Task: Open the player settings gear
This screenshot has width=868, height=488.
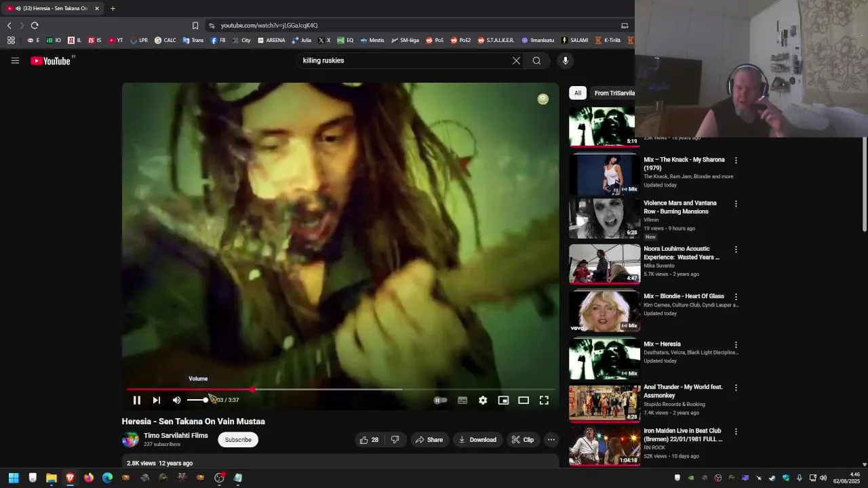Action: coord(483,400)
